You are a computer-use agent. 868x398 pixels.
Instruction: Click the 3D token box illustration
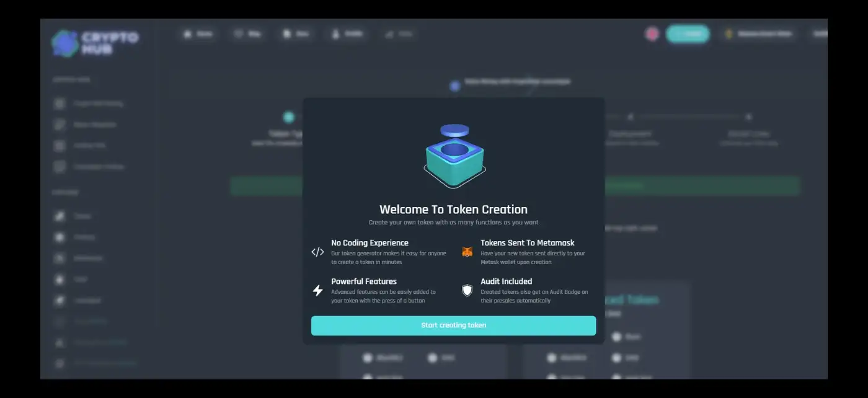[454, 156]
